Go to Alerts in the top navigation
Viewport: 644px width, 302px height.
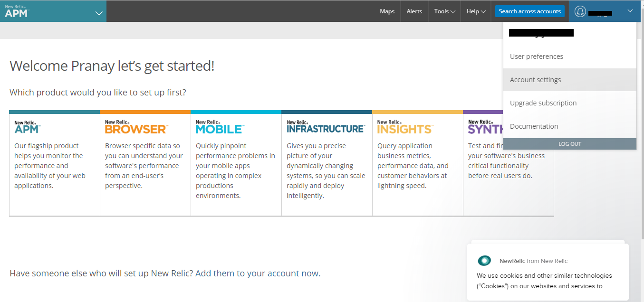(414, 11)
